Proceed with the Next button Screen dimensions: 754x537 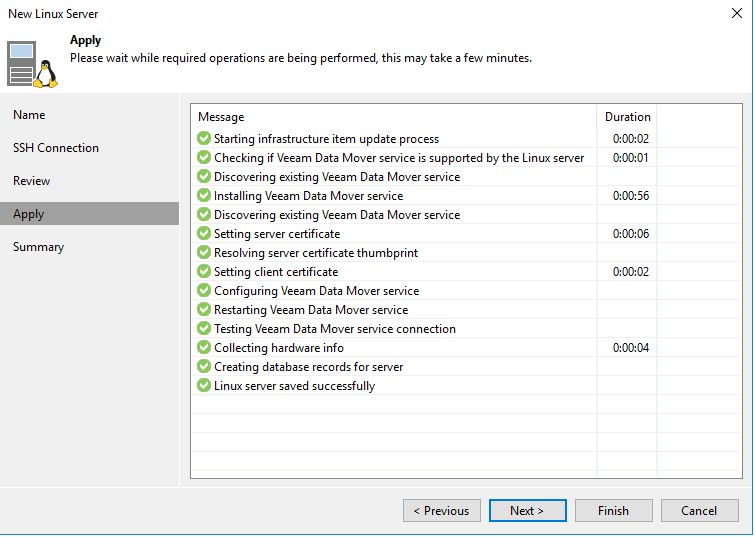(528, 511)
